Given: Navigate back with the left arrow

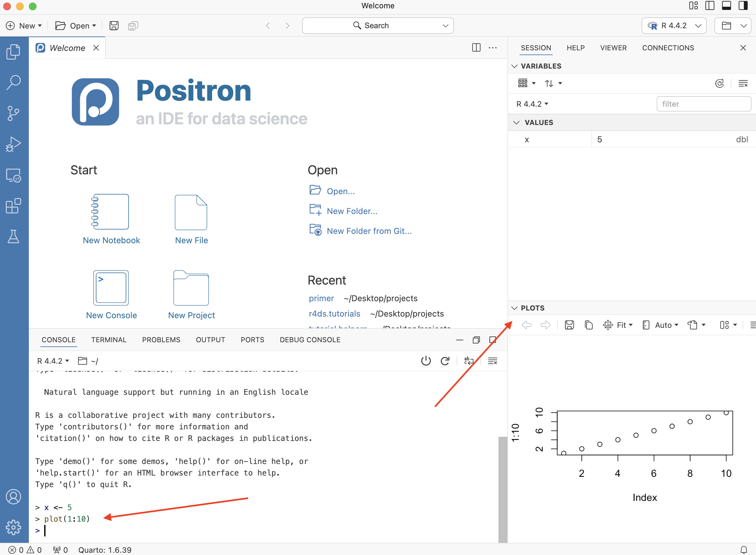Looking at the screenshot, I should pos(268,26).
